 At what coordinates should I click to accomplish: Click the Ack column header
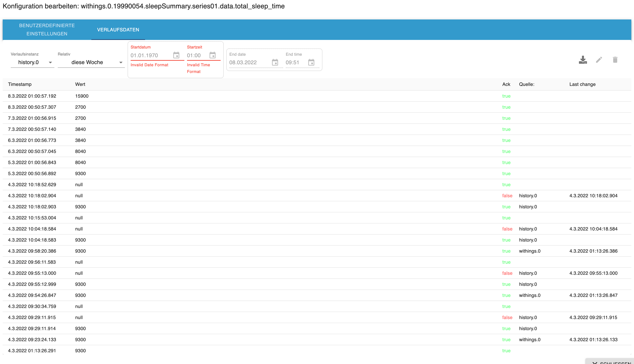coord(506,84)
